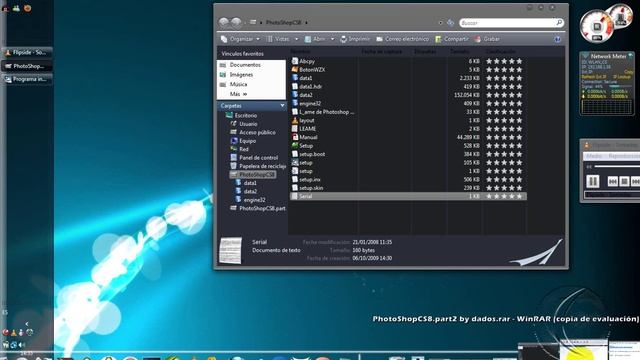The width and height of the screenshot is (640, 360).
Task: Open the address bar history dropdown
Action: click(x=440, y=23)
